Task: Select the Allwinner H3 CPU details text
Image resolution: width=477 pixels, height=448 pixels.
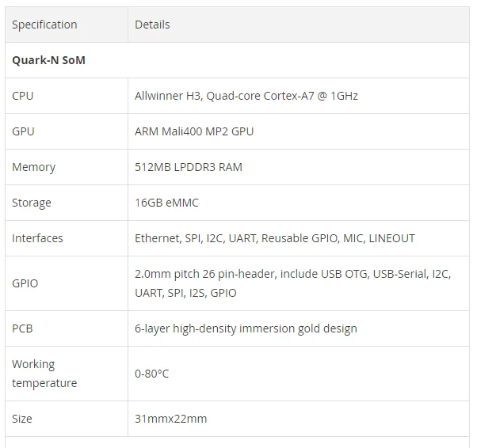Action: coord(246,96)
